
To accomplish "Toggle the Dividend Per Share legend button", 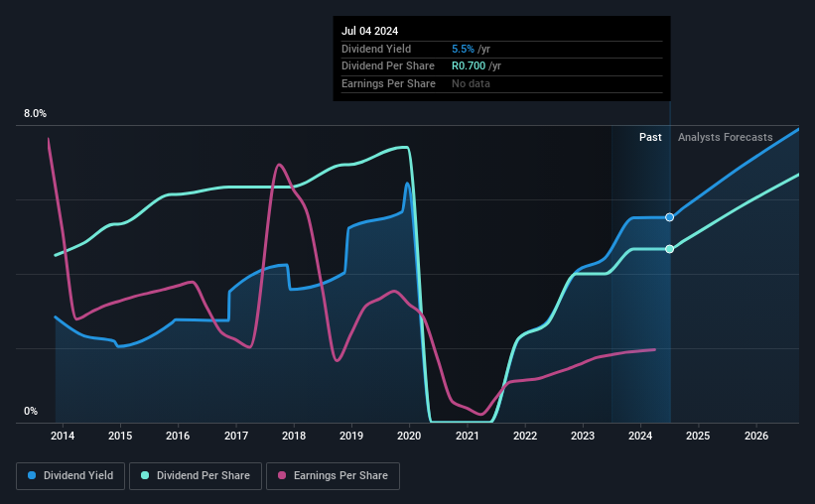I will pyautogui.click(x=196, y=475).
